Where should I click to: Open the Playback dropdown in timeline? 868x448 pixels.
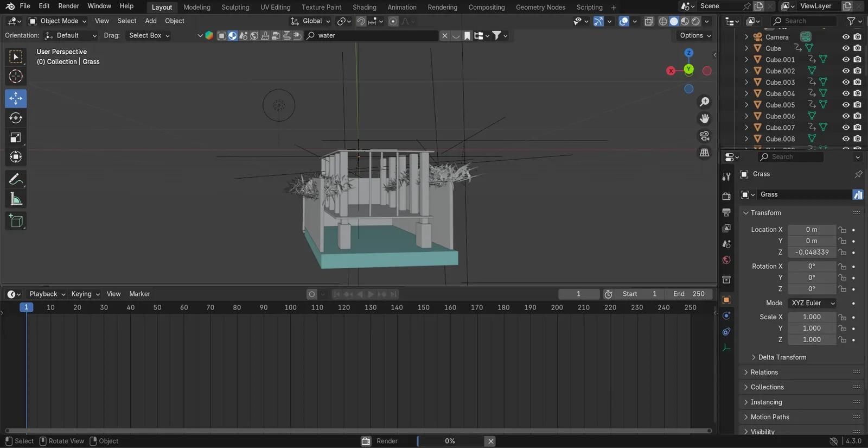[47, 294]
